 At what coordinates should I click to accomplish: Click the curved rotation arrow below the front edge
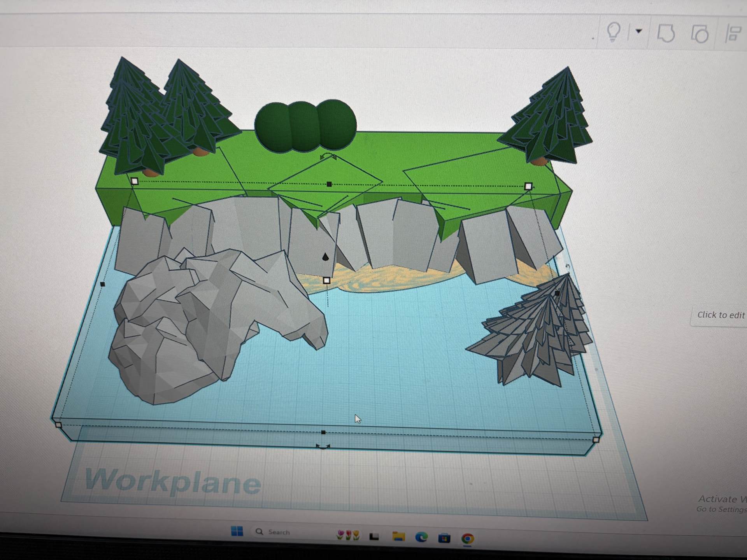[x=323, y=446]
